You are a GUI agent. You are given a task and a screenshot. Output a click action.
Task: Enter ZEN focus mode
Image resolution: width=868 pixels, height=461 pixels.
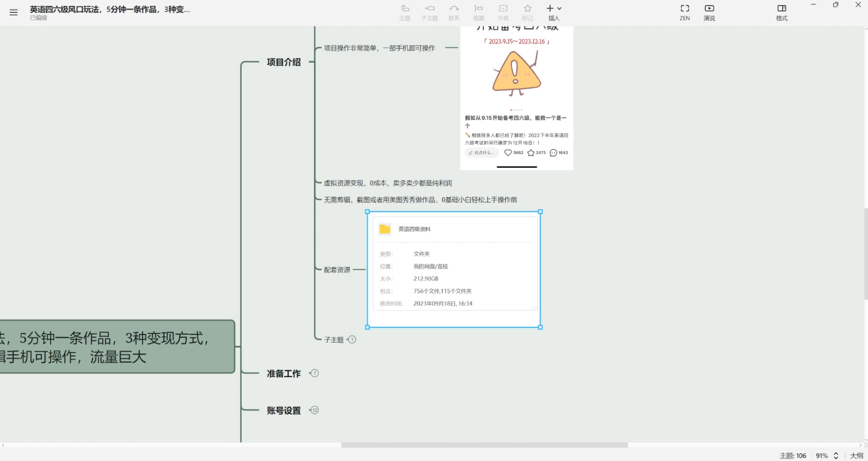coord(684,12)
